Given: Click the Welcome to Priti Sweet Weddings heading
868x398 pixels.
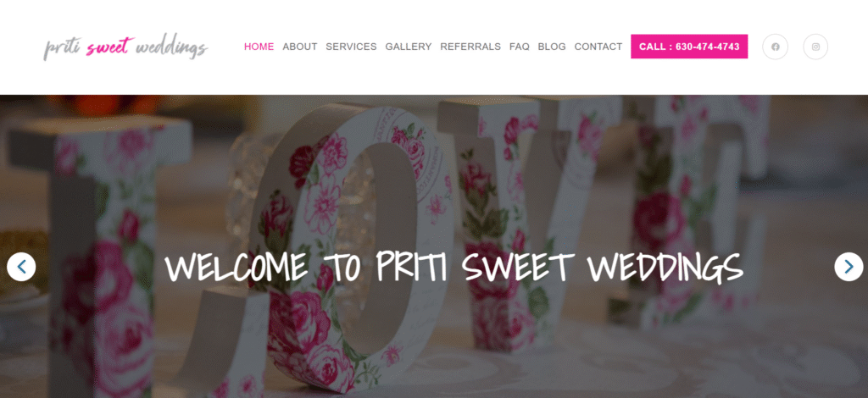Looking at the screenshot, I should pos(453,268).
